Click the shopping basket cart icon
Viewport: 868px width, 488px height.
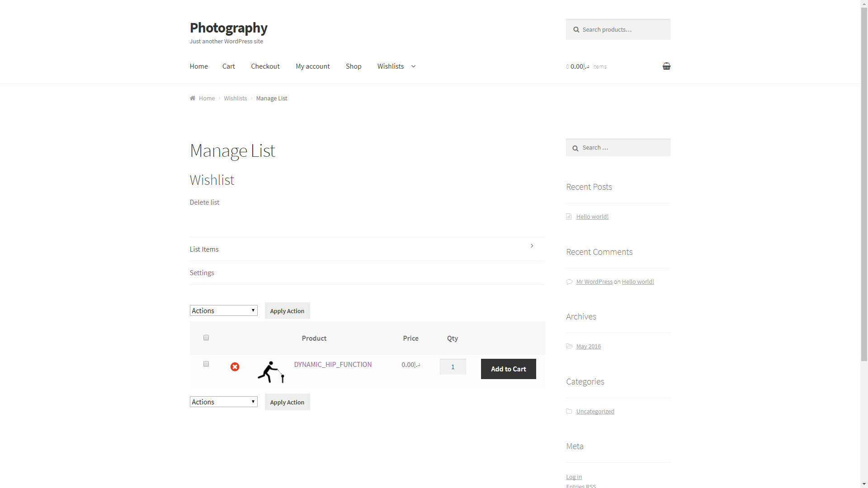click(x=666, y=66)
